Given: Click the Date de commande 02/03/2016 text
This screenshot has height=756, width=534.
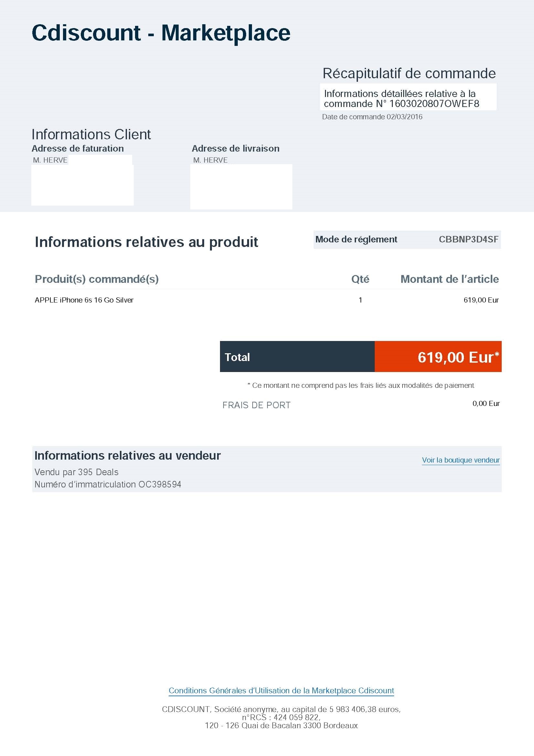Looking at the screenshot, I should (x=372, y=117).
